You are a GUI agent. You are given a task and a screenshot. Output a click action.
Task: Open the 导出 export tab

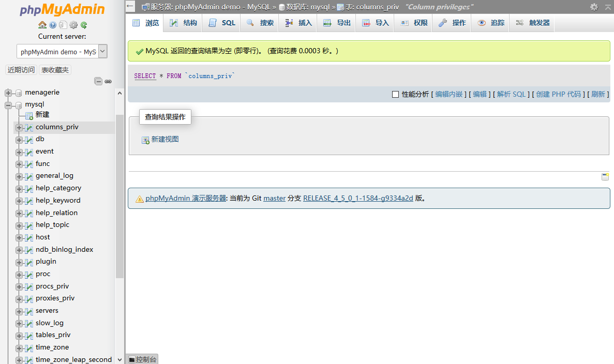click(x=337, y=23)
